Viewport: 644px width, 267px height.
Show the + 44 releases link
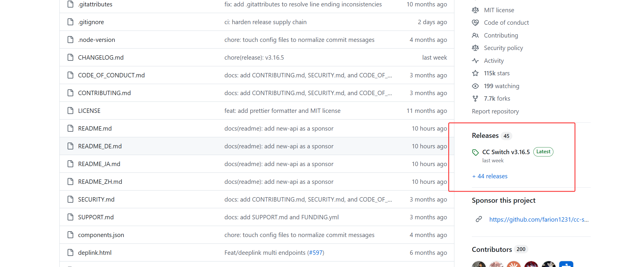click(x=490, y=176)
